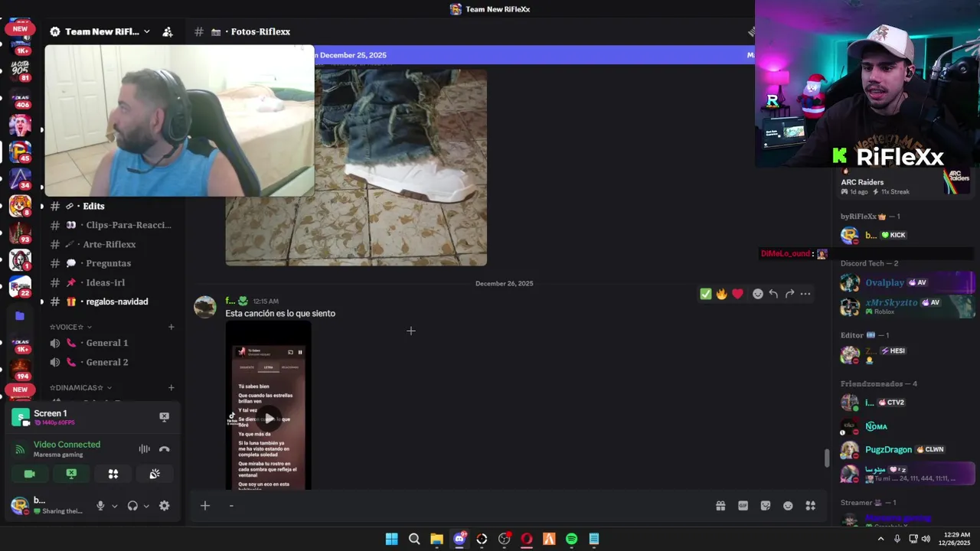Open the emoji picker in the message bar

(x=788, y=506)
